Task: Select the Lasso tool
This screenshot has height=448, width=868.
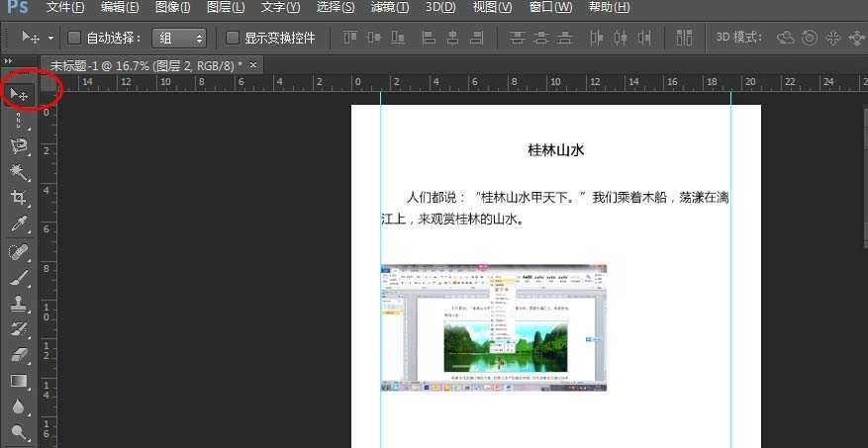Action: click(19, 146)
